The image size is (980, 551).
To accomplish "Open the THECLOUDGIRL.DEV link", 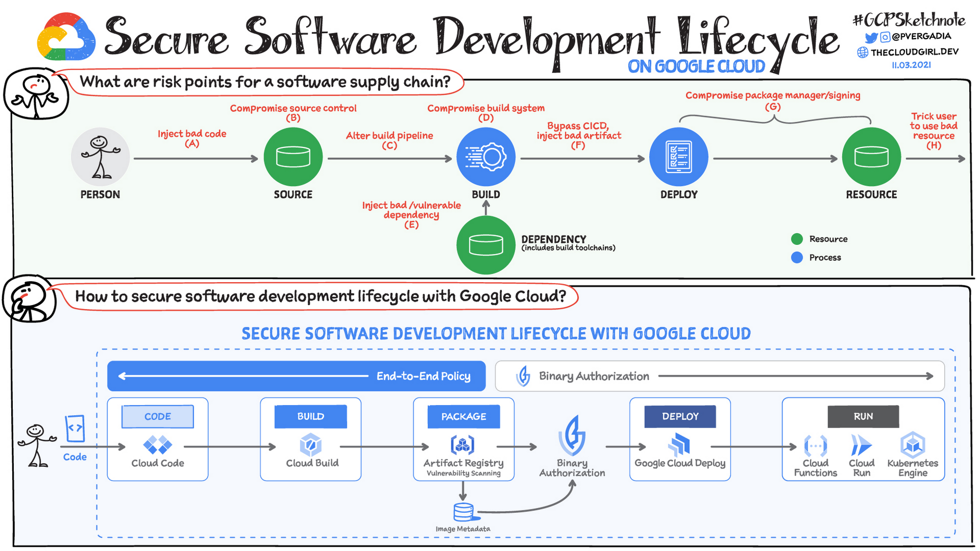I will 914,52.
